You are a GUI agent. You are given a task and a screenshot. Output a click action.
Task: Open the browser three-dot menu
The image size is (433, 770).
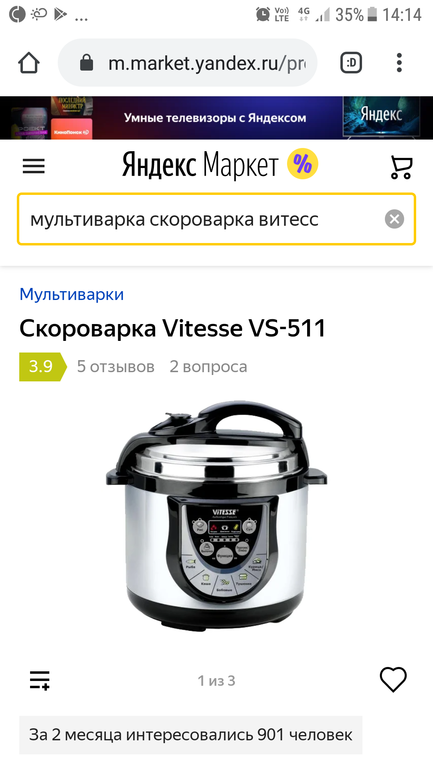point(399,63)
